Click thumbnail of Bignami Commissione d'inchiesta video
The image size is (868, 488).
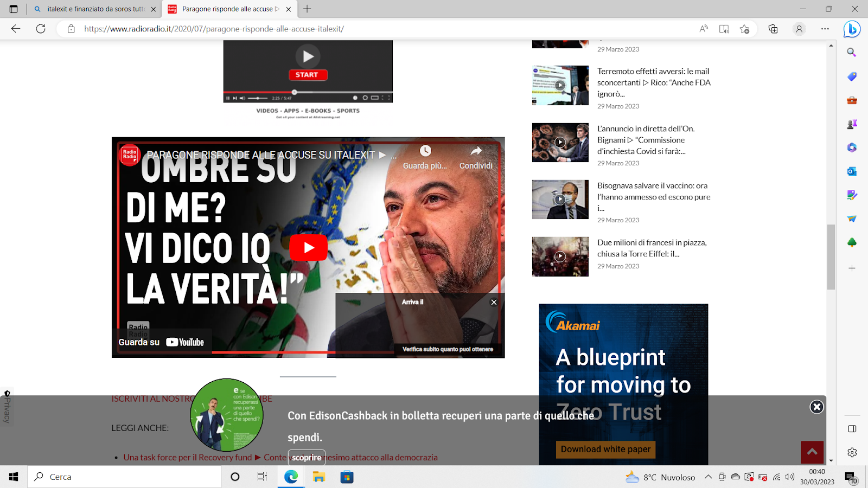tap(560, 143)
